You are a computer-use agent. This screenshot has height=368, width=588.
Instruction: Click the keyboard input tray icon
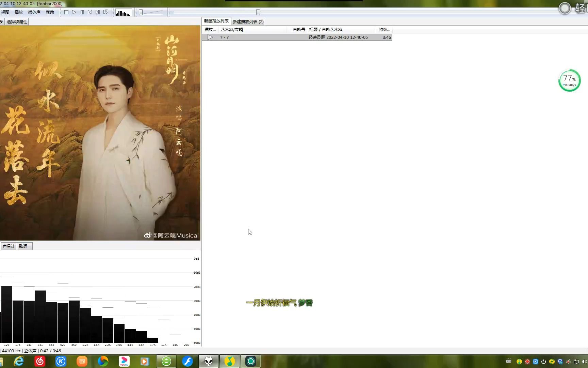coord(509,361)
